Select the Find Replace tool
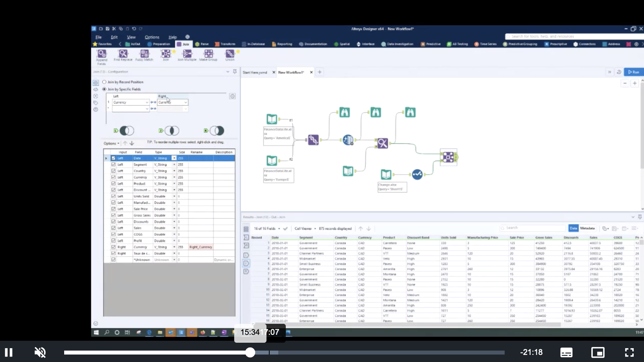The height and width of the screenshot is (362, 644). (x=122, y=55)
